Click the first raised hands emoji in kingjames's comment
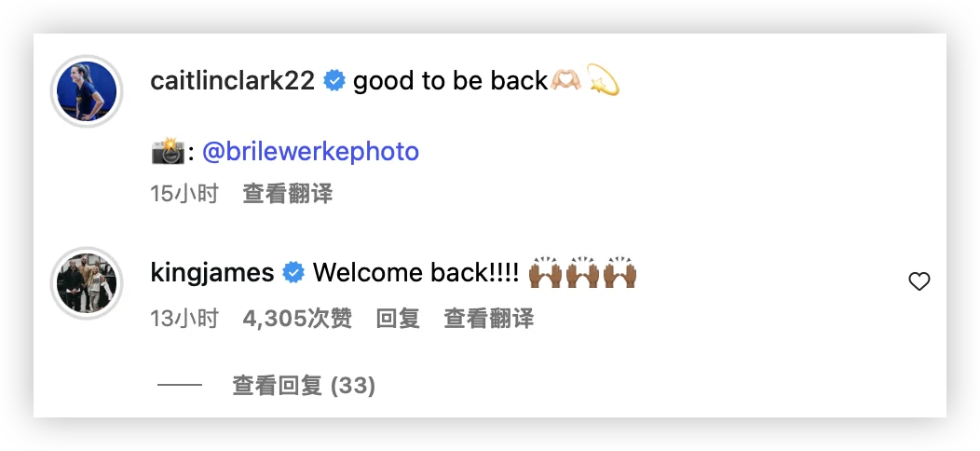This screenshot has width=980, height=451. click(x=546, y=273)
